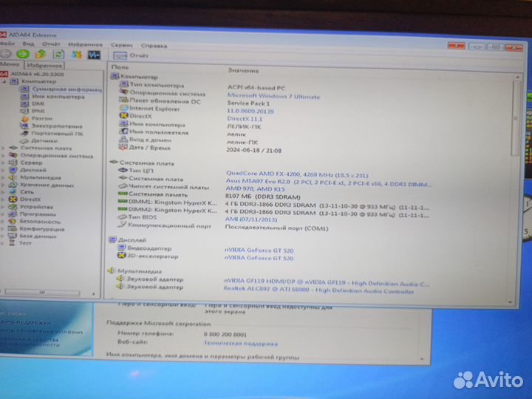Open the Favorites users icon in toolbar
This screenshot has height=399, width=532.
coord(76,55)
